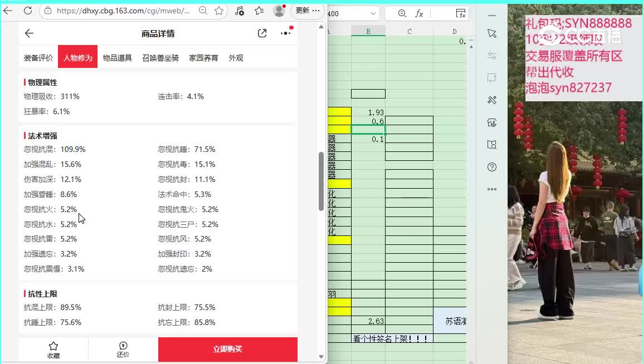
Task: Click the share/open-in-new icon near 商品详情
Action: click(x=262, y=33)
